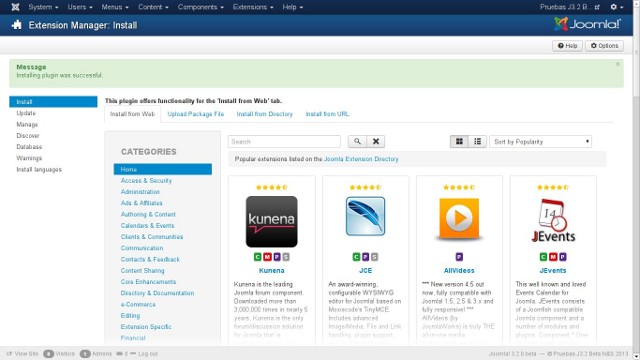Image resolution: width=640 pixels, height=360 pixels.
Task: Switch to the Install from Web tab
Action: tap(132, 114)
